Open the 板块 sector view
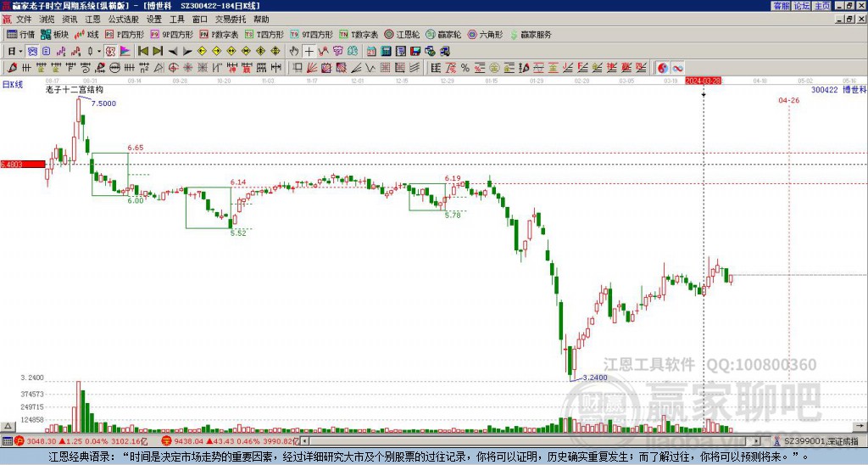Screen dimensions: 868x465 pos(54,34)
